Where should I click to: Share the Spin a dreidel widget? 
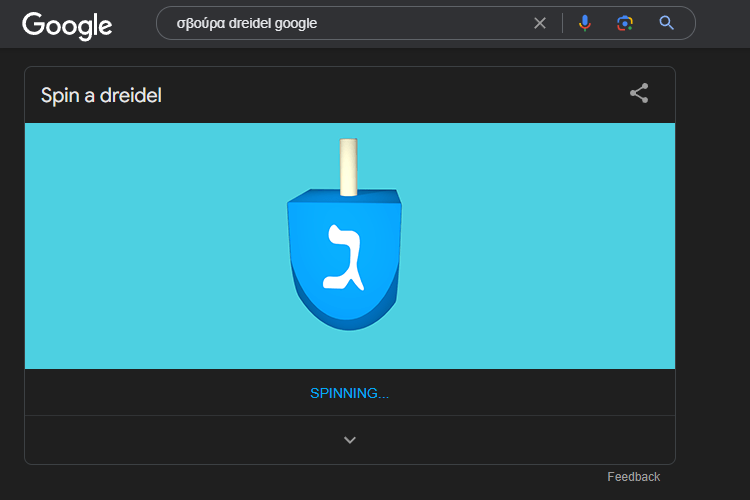tap(639, 93)
